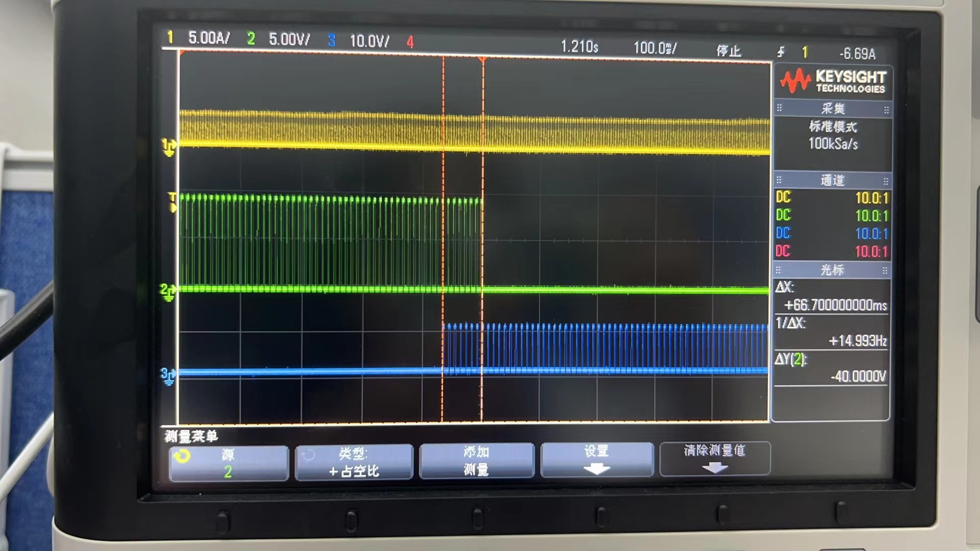The image size is (980, 551).
Task: Click the -6.69A trigger level value
Action: (x=857, y=54)
